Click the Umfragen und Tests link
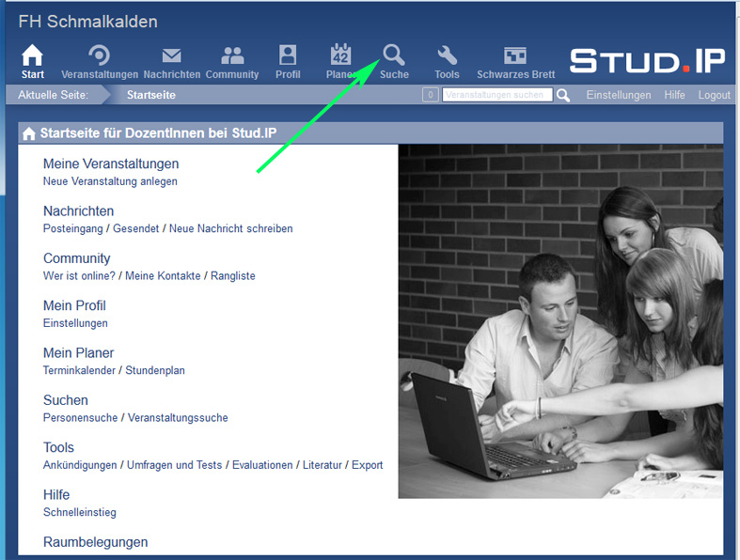The height and width of the screenshot is (560, 740). point(175,465)
